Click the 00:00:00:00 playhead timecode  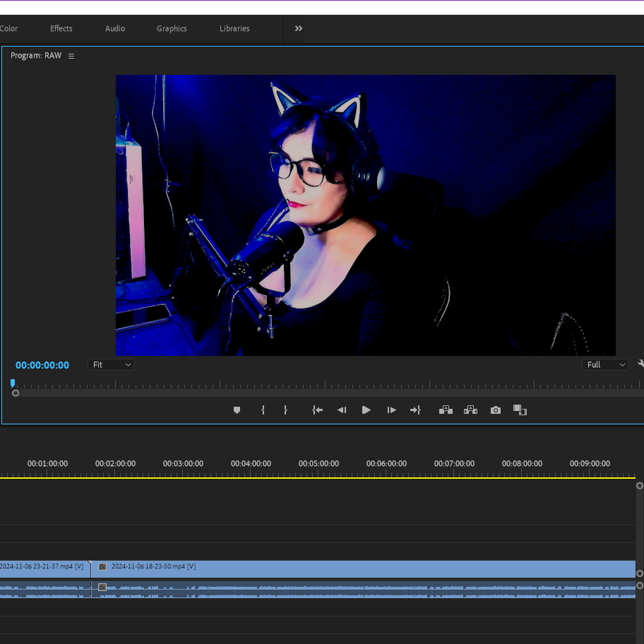42,365
